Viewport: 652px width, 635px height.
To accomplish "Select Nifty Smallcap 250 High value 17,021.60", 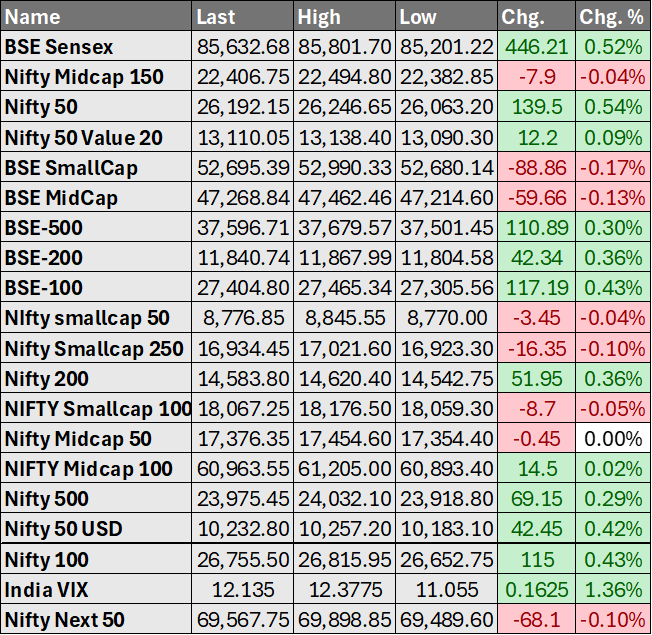I will 345,348.
